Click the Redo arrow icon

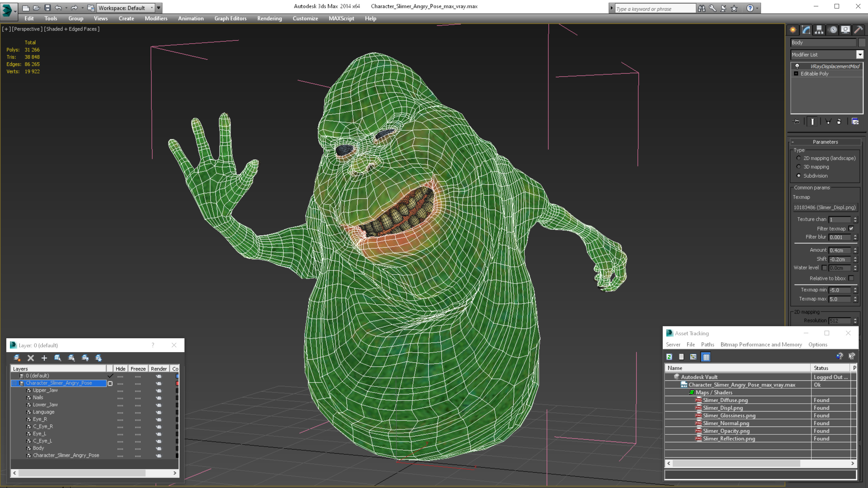click(x=74, y=8)
